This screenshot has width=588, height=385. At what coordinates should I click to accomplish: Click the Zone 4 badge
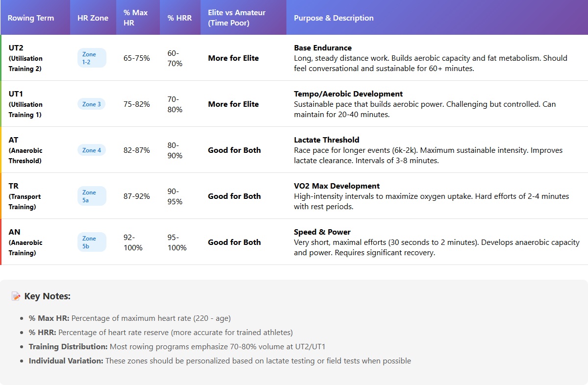[x=91, y=150]
